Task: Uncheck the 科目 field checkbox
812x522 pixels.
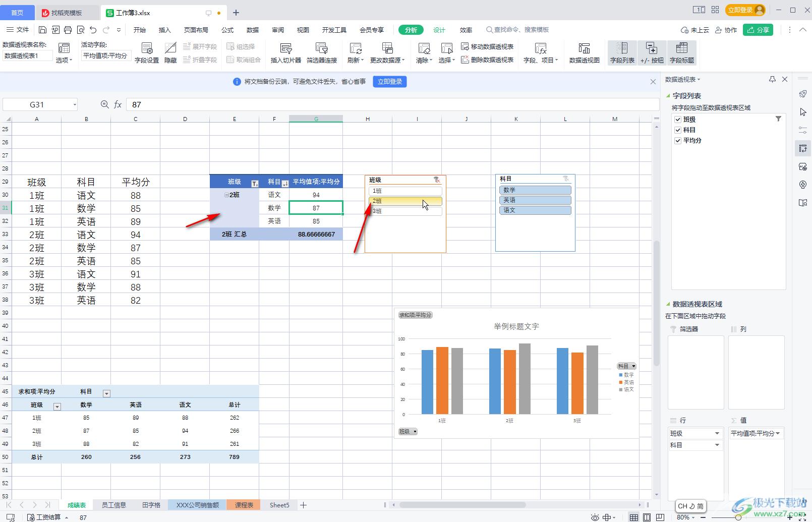Action: tap(678, 130)
